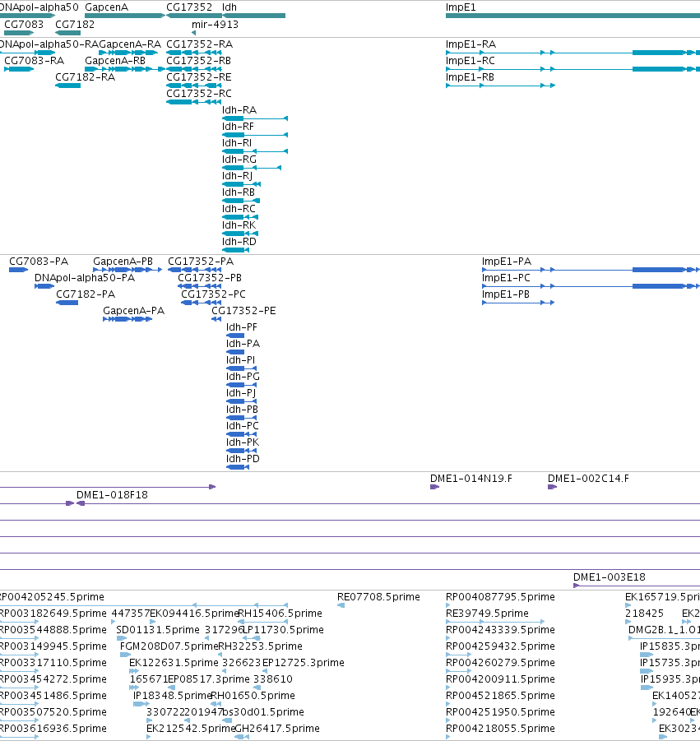Open the Idh-PF protein label
This screenshot has height=741, width=700.
tap(242, 327)
